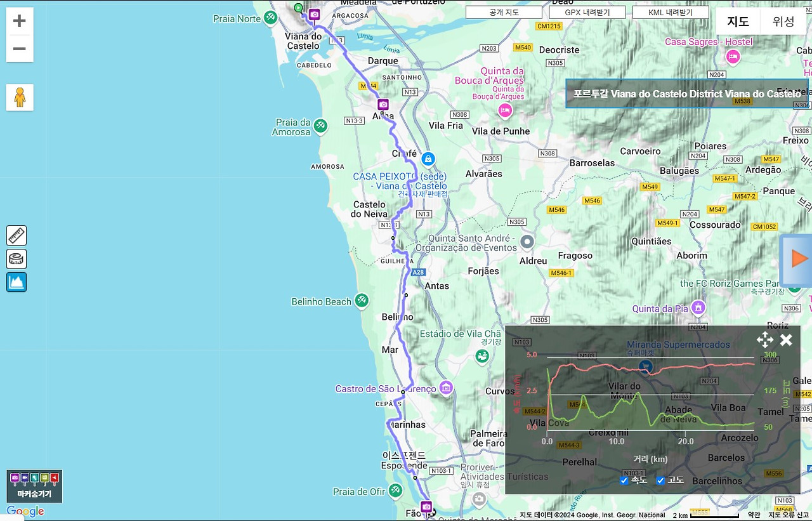Click Quinta Santo André gray event pin
The height and width of the screenshot is (521, 812).
(x=527, y=242)
